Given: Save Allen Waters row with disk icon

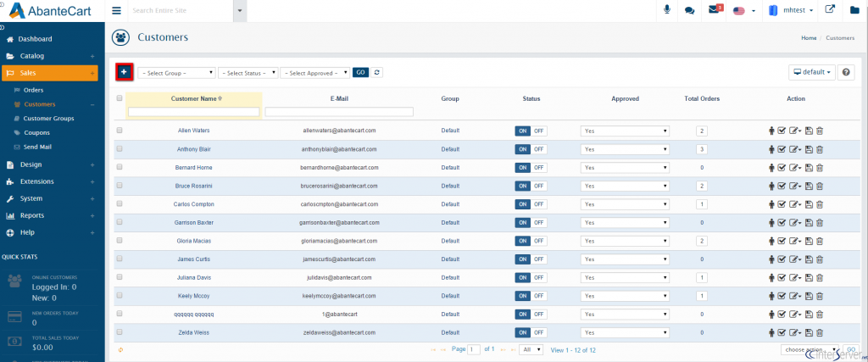Looking at the screenshot, I should [x=809, y=131].
